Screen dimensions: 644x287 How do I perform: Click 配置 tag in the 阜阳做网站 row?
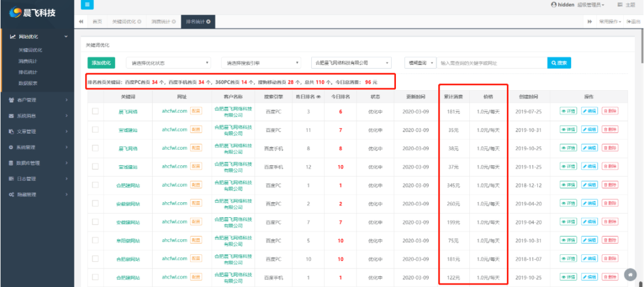click(196, 240)
